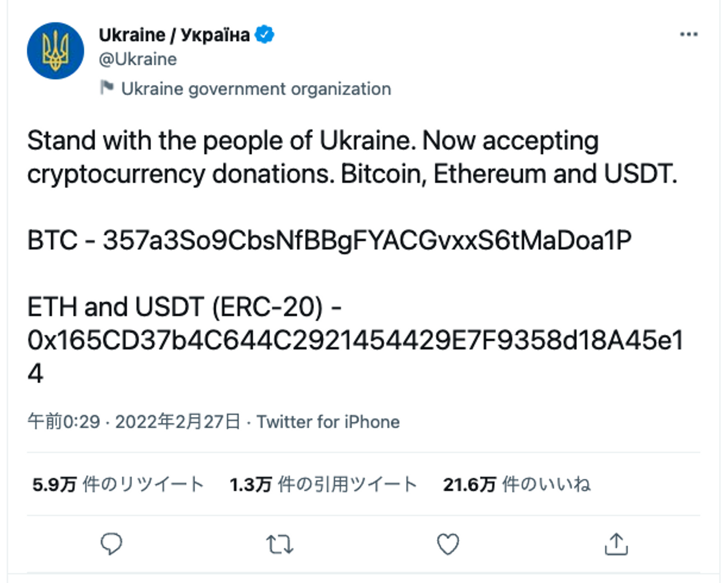View the 1.3万 quote tweets list
This screenshot has width=728, height=583.
tap(323, 484)
